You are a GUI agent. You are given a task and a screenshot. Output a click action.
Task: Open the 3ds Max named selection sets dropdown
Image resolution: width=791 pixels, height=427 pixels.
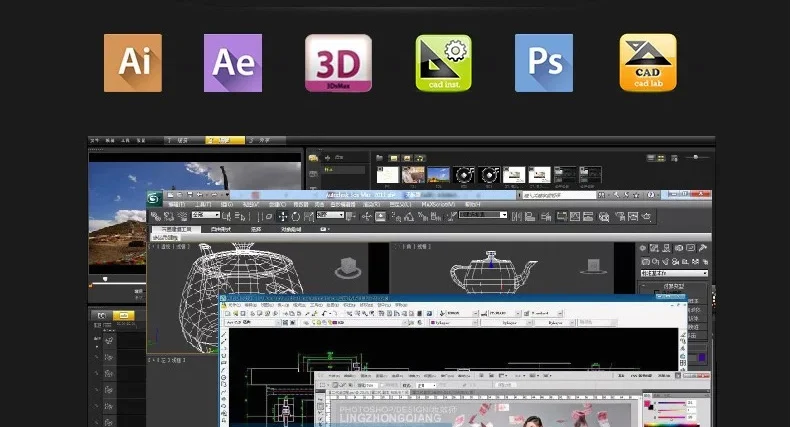click(x=483, y=215)
